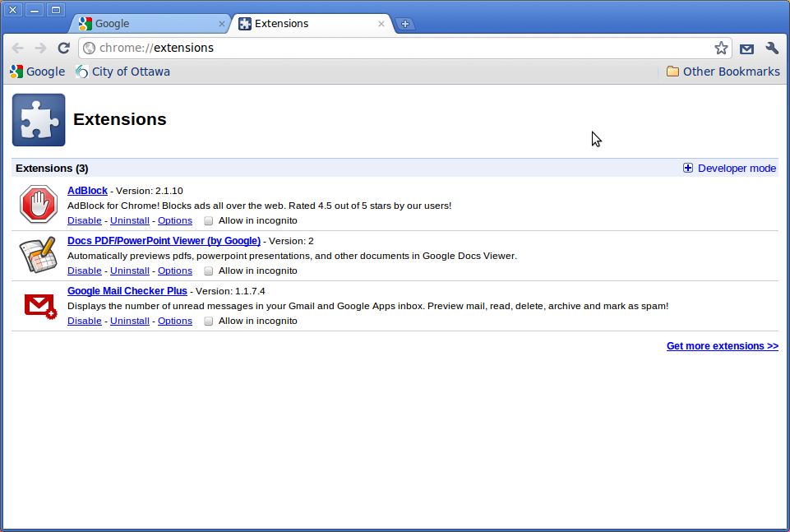Close the Extensions tab
The image size is (790, 532).
click(x=381, y=24)
